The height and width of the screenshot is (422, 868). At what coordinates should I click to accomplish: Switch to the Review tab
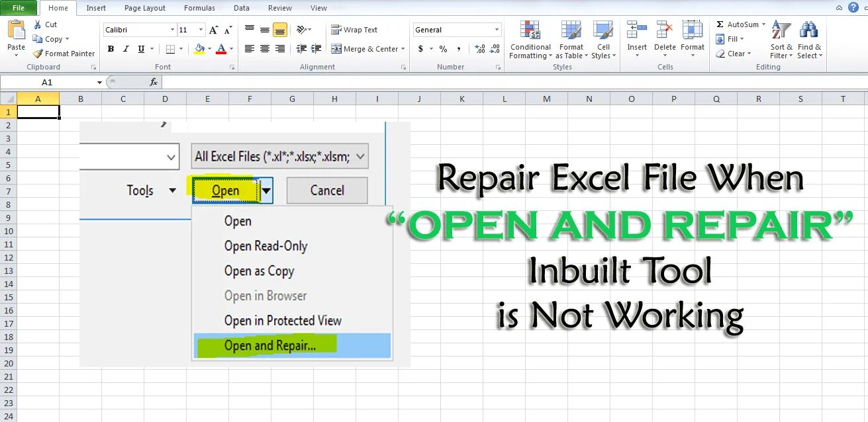point(280,8)
